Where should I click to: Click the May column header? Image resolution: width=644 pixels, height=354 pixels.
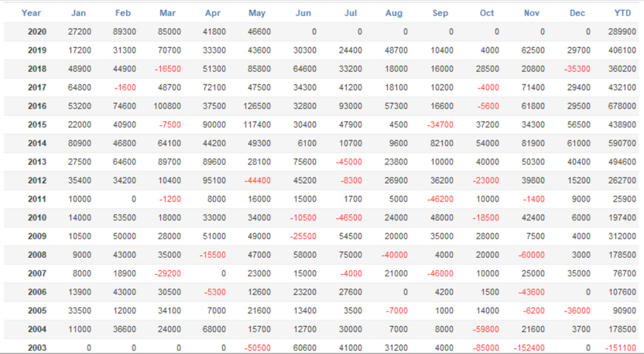point(257,13)
